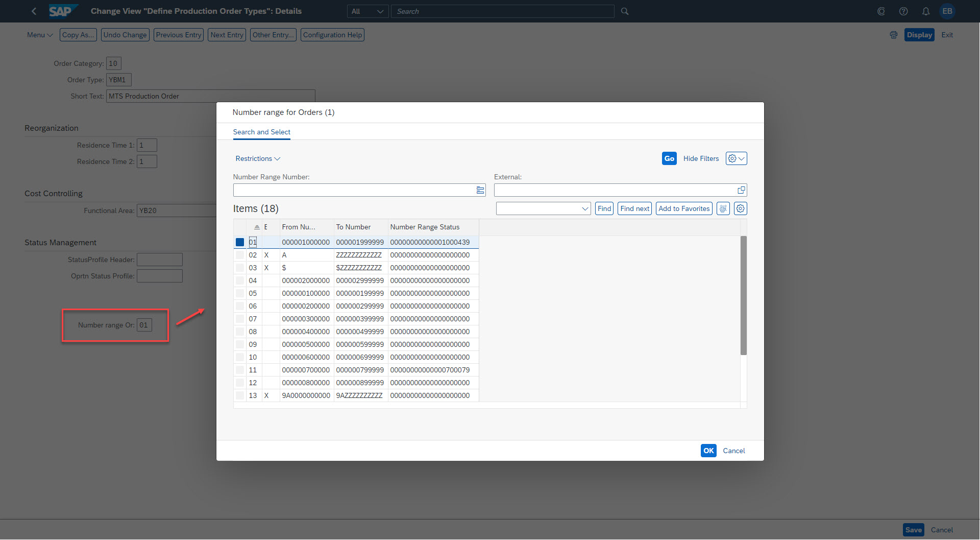This screenshot has height=540, width=980.
Task: Click the Copy As... toolbar button
Action: [78, 35]
